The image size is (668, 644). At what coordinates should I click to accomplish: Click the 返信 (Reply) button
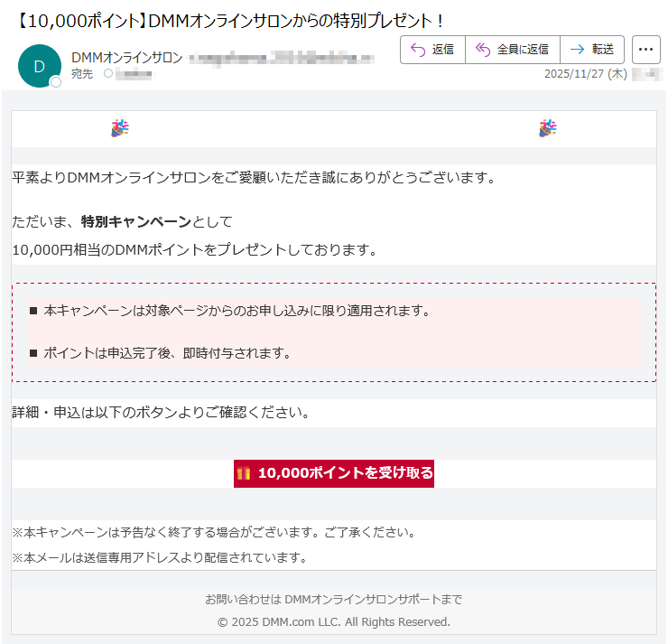pos(432,50)
